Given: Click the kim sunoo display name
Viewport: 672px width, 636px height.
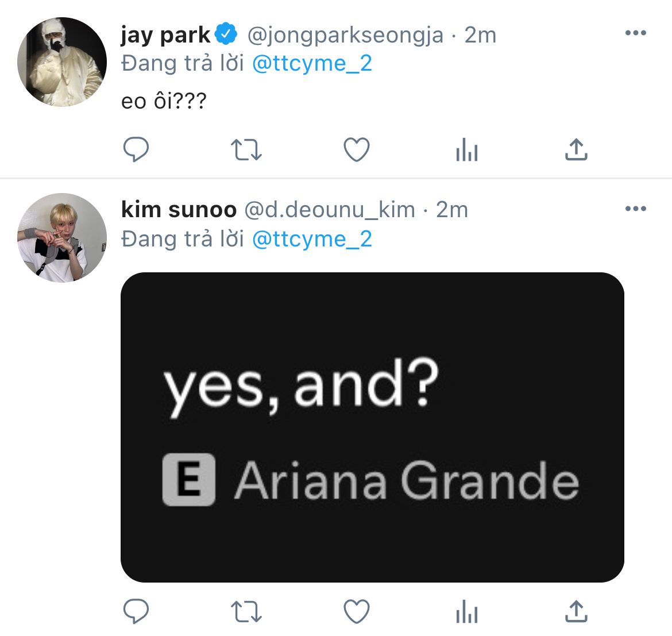Looking at the screenshot, I should click(x=179, y=210).
